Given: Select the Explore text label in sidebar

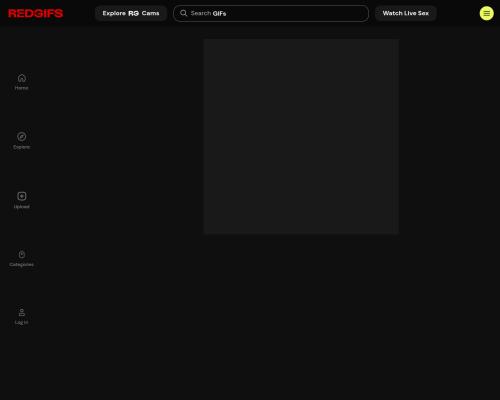Looking at the screenshot, I should pos(22,147).
